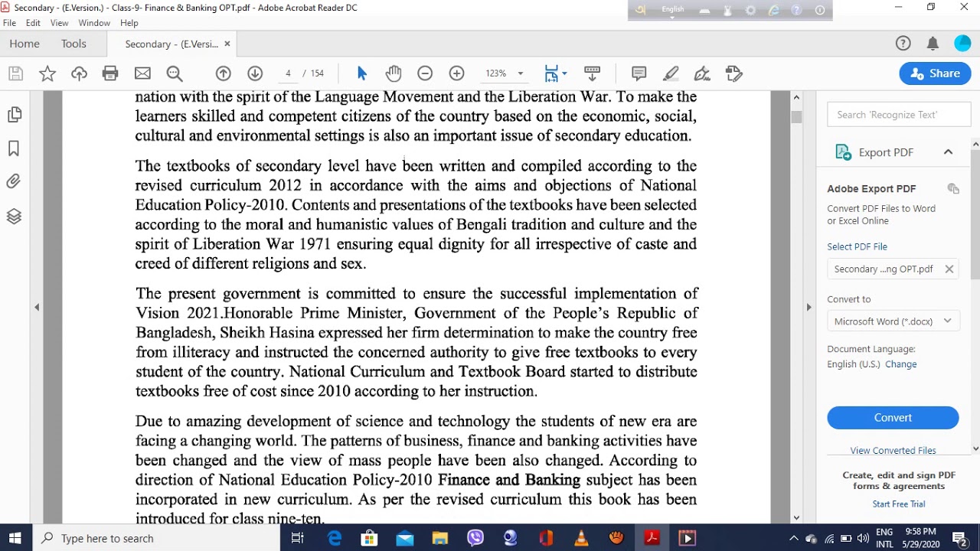Select the arrow Selection tool
This screenshot has height=551, width=980.
pos(362,73)
